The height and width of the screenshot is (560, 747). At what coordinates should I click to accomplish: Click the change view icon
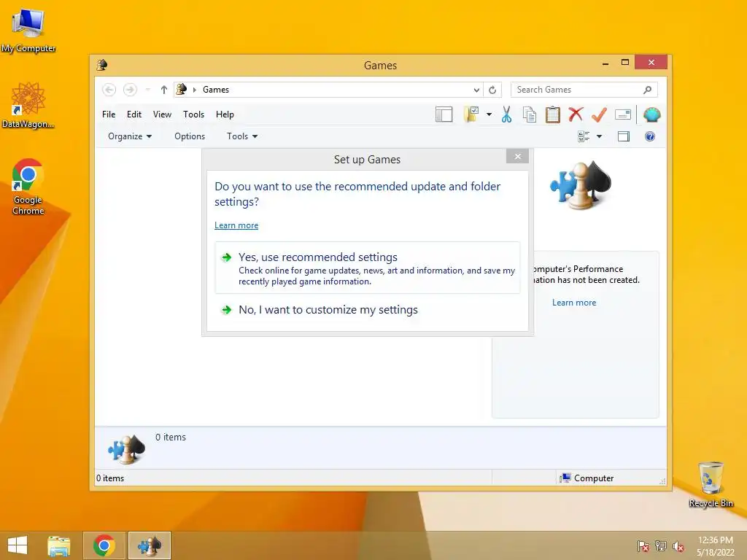[584, 136]
